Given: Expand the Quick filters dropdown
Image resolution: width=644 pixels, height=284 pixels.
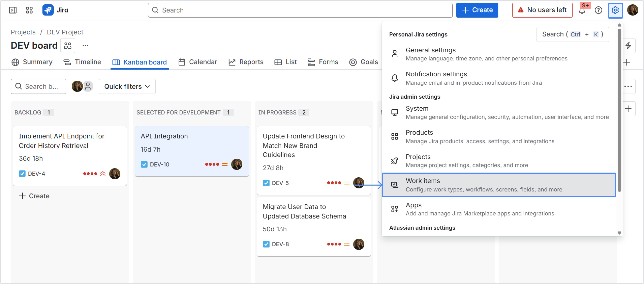Looking at the screenshot, I should 127,86.
